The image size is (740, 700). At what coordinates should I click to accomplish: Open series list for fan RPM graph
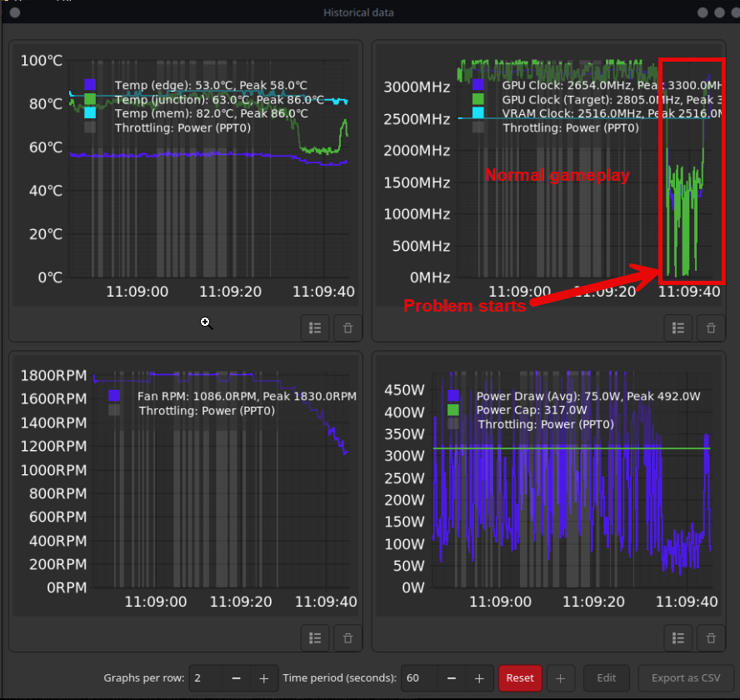[315, 637]
